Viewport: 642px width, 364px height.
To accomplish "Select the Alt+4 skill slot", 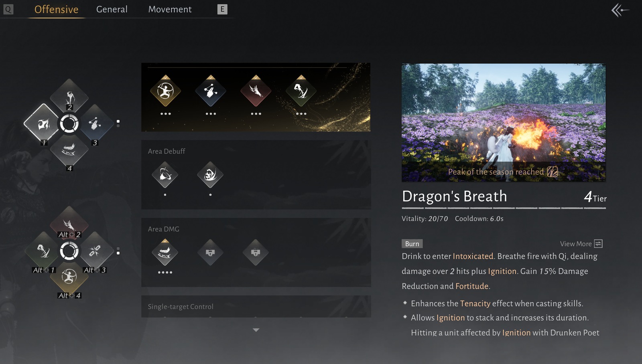I will tap(69, 277).
